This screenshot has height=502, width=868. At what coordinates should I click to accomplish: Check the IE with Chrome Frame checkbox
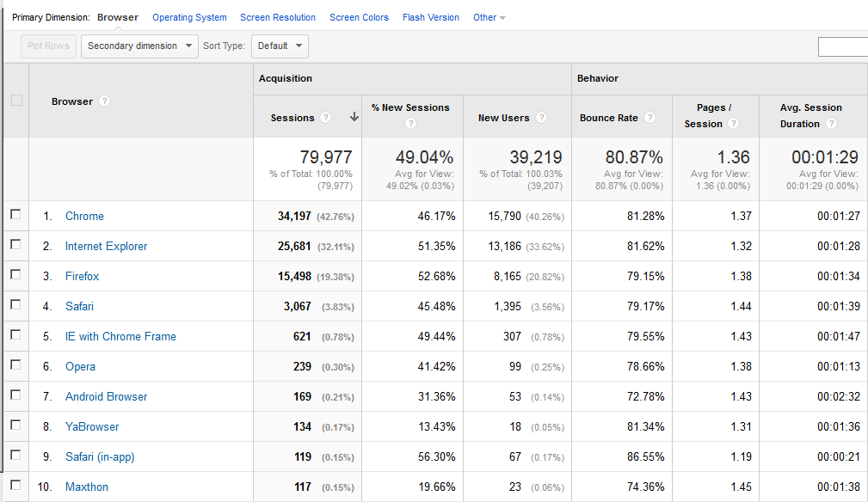(15, 334)
